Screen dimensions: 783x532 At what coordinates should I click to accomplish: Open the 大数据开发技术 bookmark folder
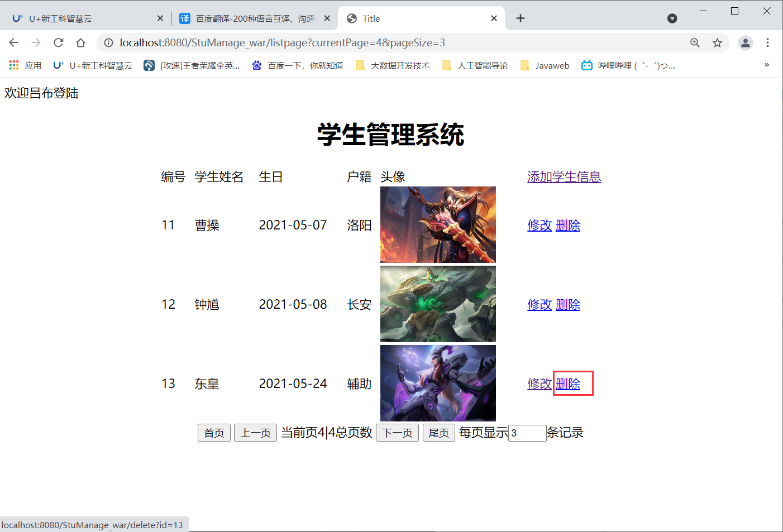point(393,65)
